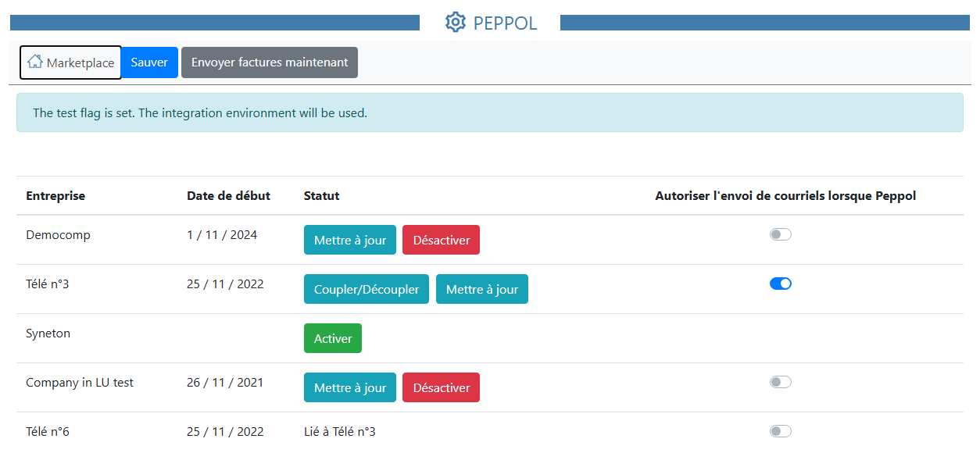Click the PEPPOL gear settings icon
The width and height of the screenshot is (980, 453).
455,23
